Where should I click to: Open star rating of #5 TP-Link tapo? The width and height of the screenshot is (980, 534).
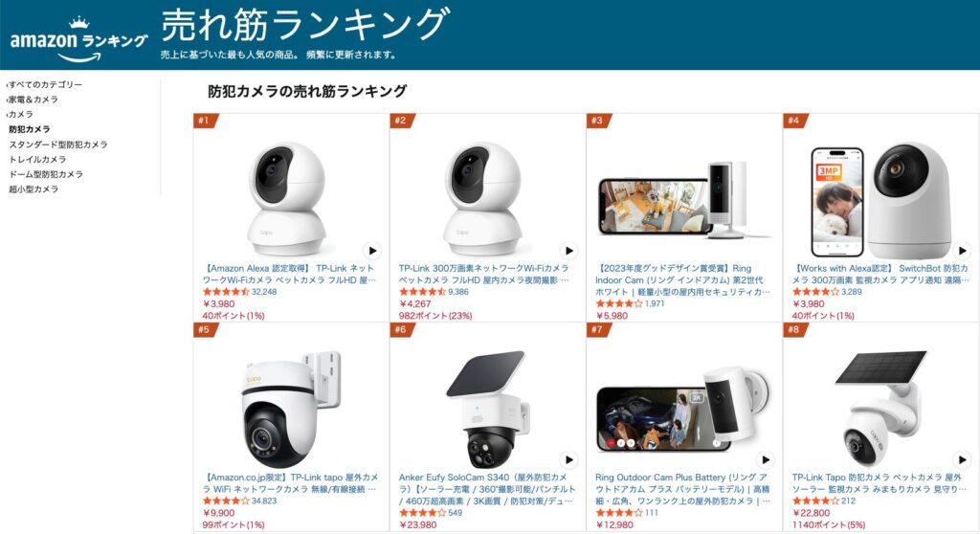click(226, 501)
